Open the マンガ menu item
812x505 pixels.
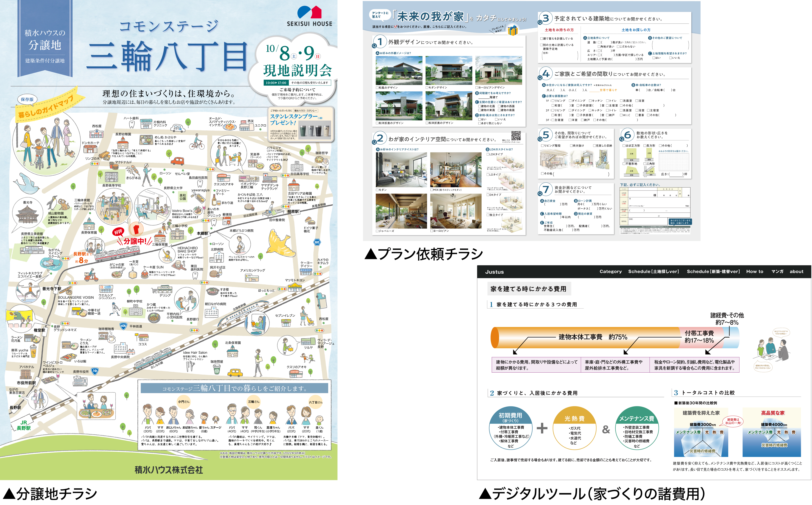pyautogui.click(x=777, y=271)
